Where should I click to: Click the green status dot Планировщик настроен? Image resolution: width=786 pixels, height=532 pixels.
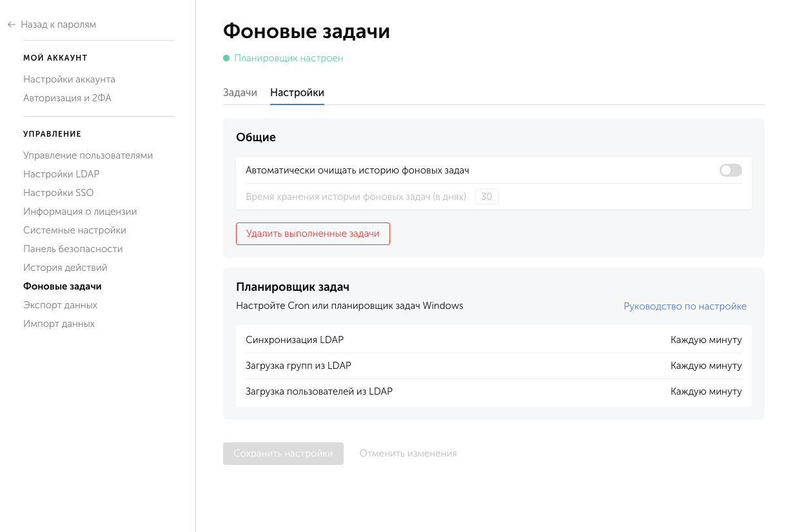coord(226,58)
